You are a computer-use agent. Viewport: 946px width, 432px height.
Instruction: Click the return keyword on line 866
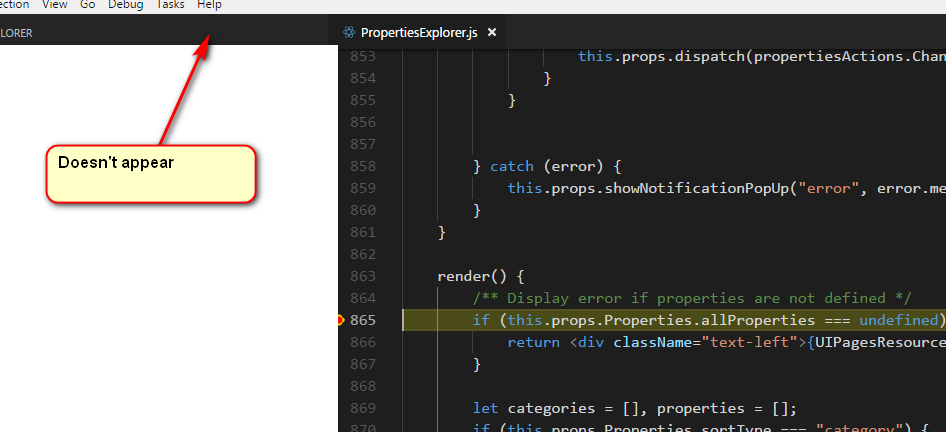click(x=533, y=342)
